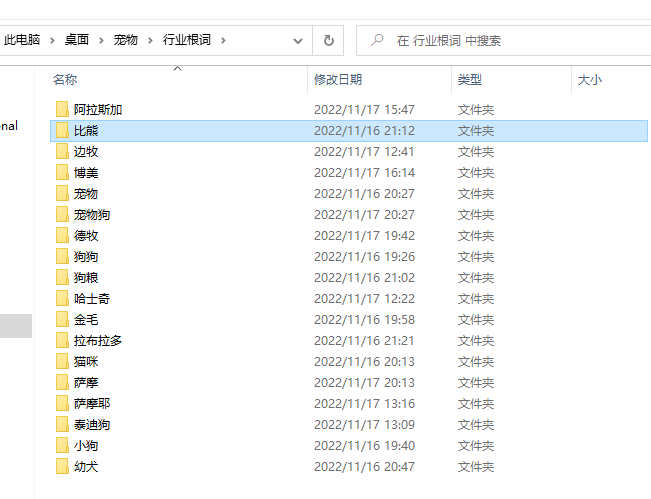Click 文件夹 type cell of 萨摩
Viewport: 651px width, 499px height.
476,382
